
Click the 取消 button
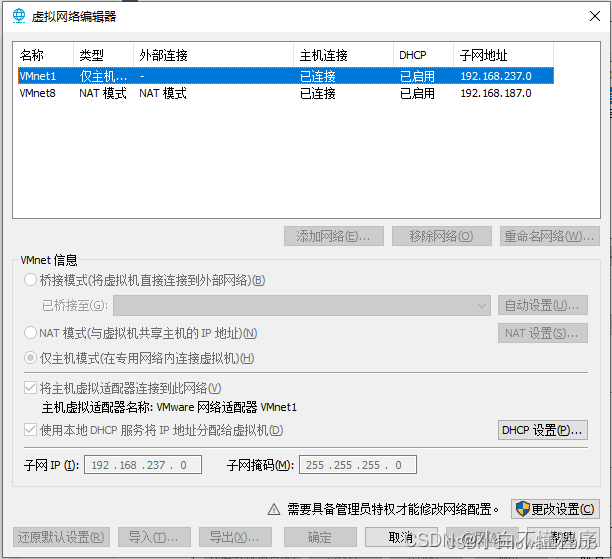pos(401,538)
